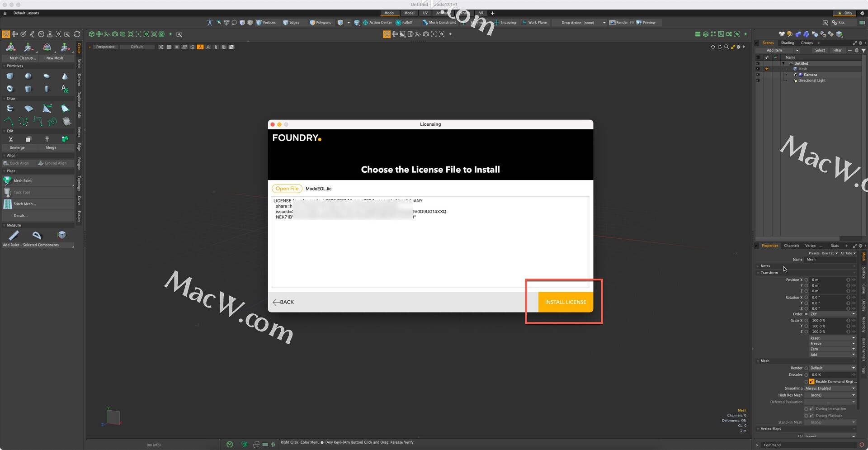Toggle the During Playback checkbox

click(x=811, y=416)
